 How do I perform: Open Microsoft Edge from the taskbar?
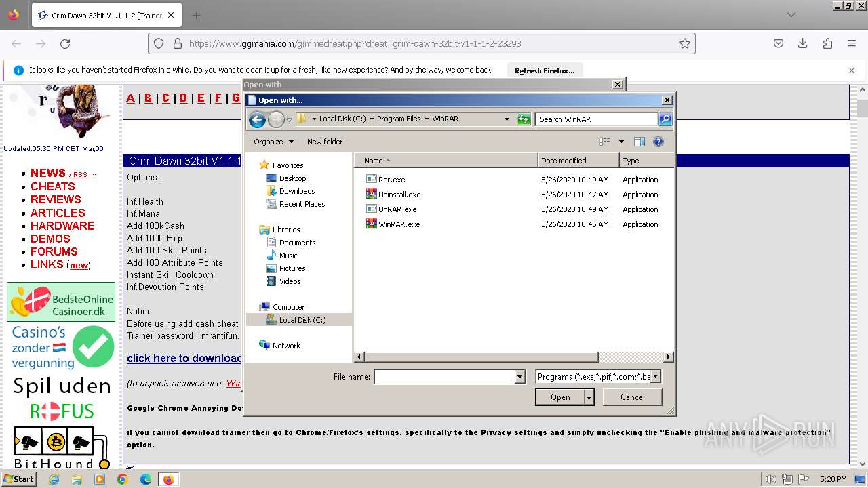145,479
